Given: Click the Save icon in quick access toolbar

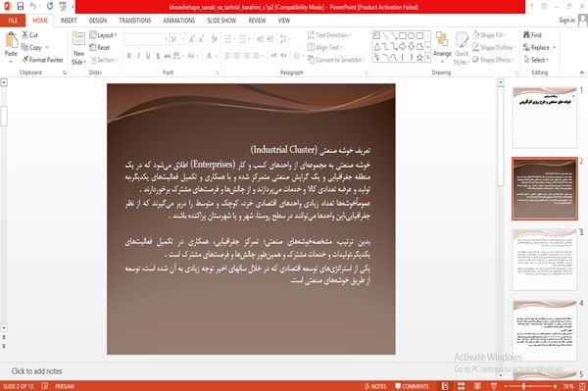Looking at the screenshot, I should coord(21,7).
